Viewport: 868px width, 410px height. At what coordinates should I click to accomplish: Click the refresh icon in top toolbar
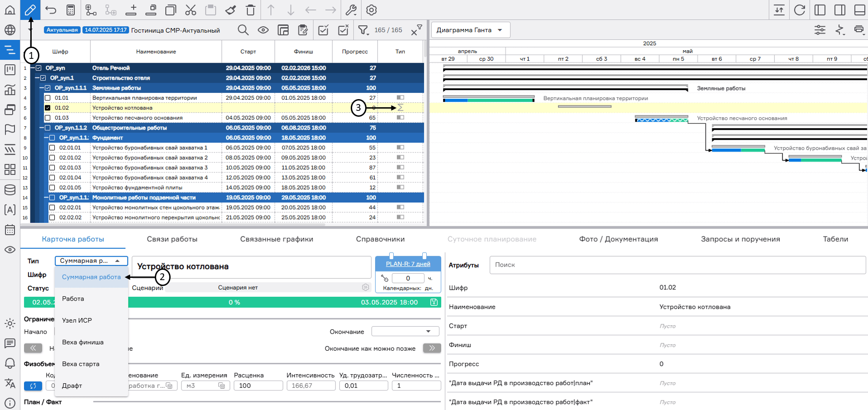point(800,10)
